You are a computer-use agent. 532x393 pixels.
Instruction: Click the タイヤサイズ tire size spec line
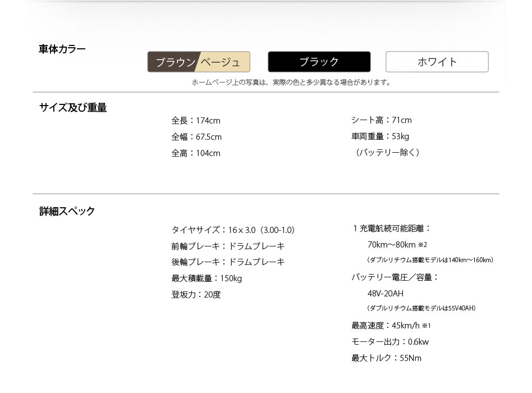click(x=233, y=230)
